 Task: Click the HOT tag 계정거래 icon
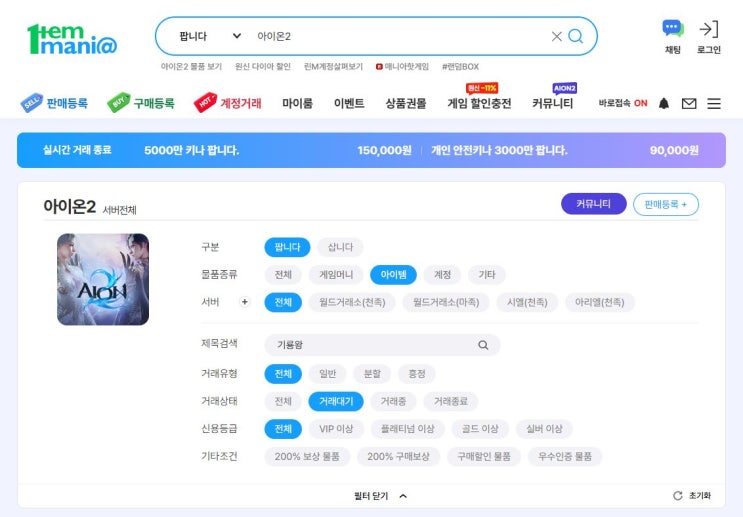tap(205, 102)
